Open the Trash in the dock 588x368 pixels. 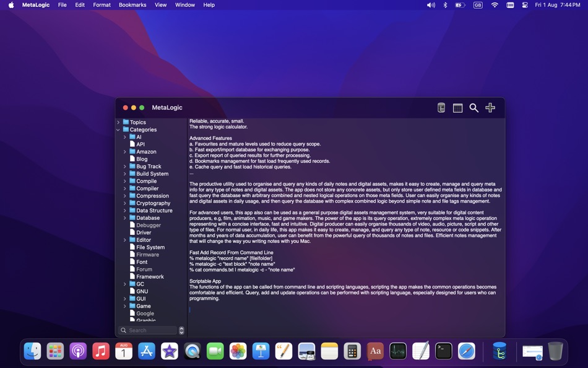tap(555, 351)
